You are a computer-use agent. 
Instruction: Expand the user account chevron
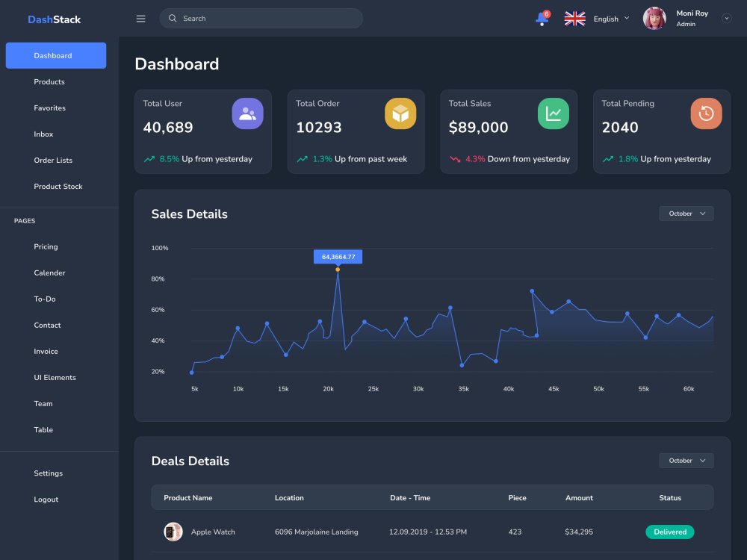727,19
